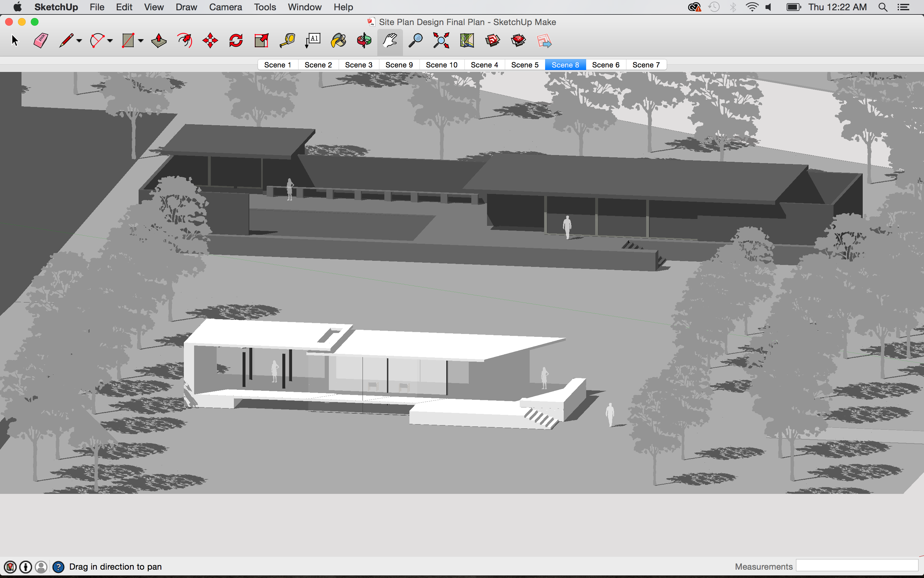Open the Add Location map tool

point(466,40)
